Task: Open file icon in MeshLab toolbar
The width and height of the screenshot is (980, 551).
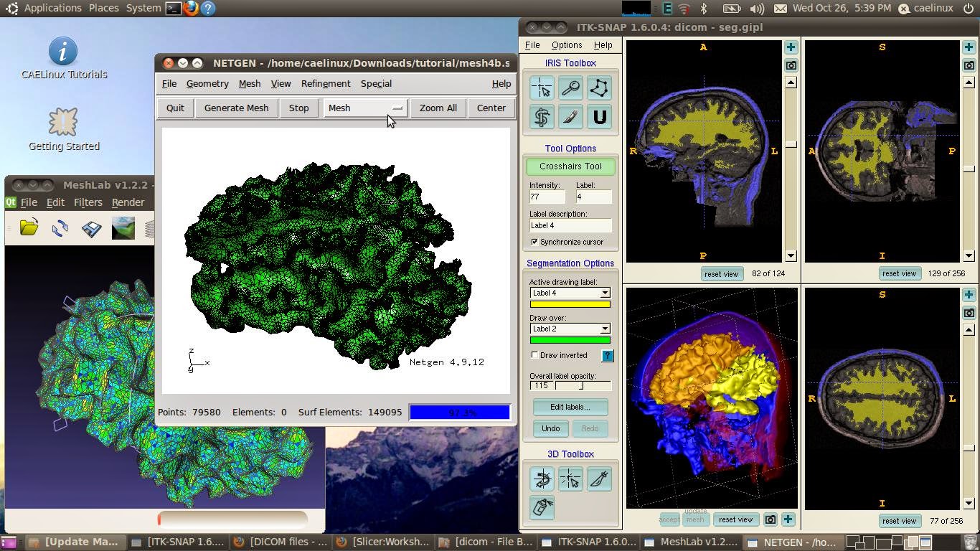Action: point(29,228)
